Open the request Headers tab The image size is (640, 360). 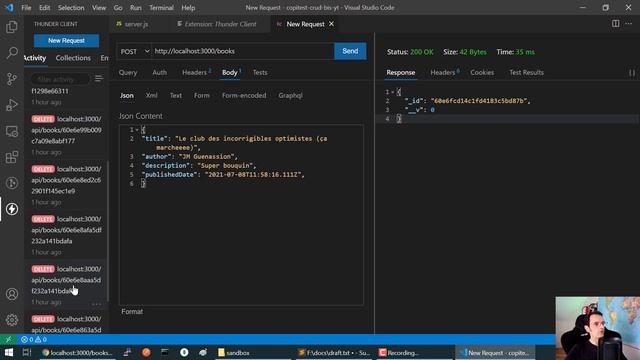[x=196, y=73]
